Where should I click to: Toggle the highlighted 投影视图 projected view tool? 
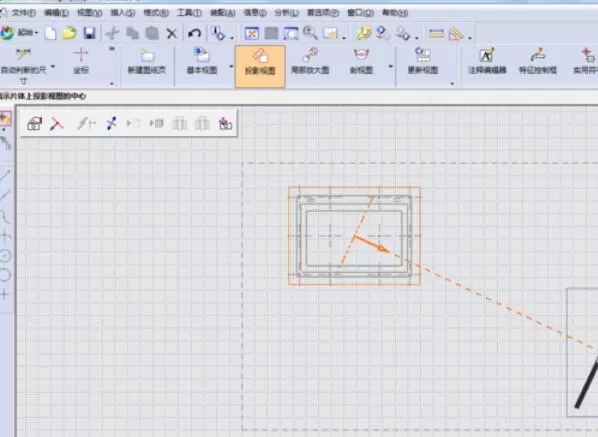(260, 66)
